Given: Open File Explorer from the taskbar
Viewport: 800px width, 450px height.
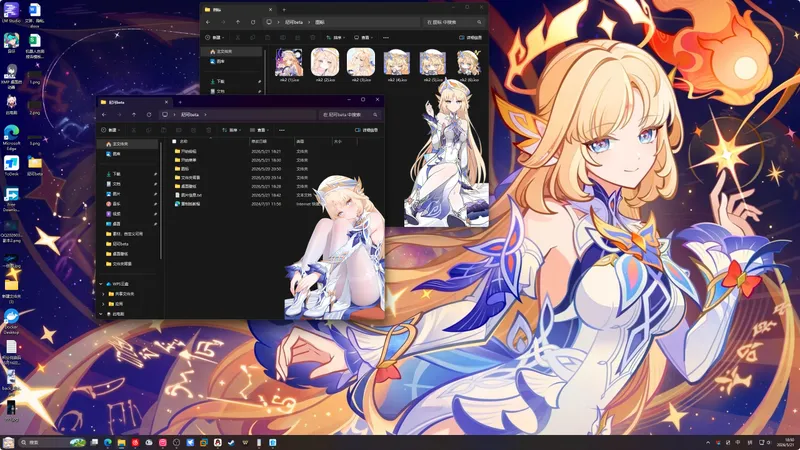Looking at the screenshot, I should [x=121, y=442].
